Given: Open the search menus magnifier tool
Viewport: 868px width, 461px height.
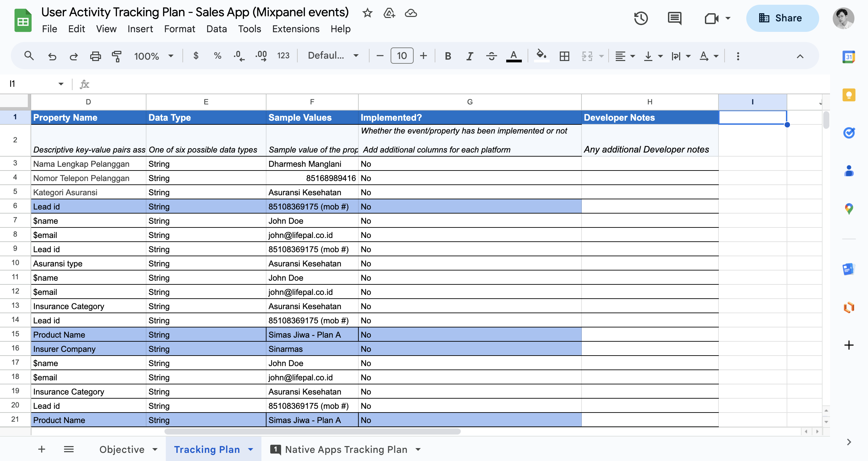Looking at the screenshot, I should click(29, 56).
